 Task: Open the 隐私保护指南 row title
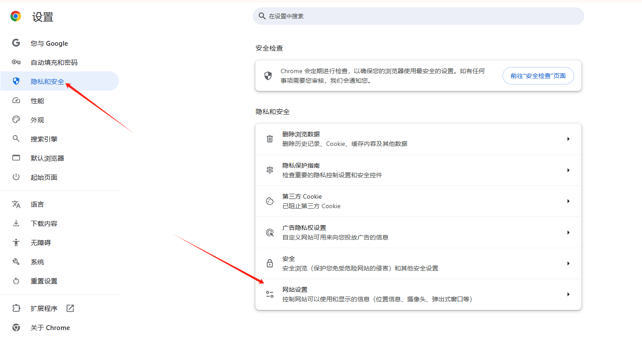pos(301,165)
